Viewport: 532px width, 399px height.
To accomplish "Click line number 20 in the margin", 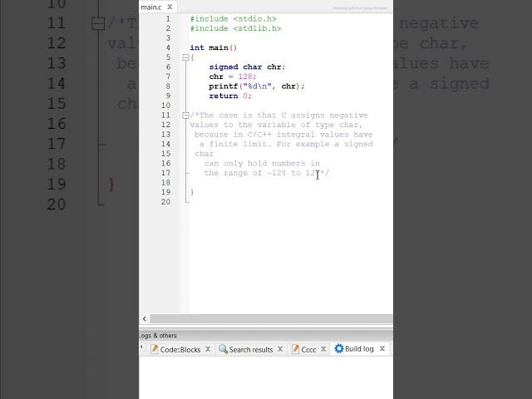I will [165, 202].
